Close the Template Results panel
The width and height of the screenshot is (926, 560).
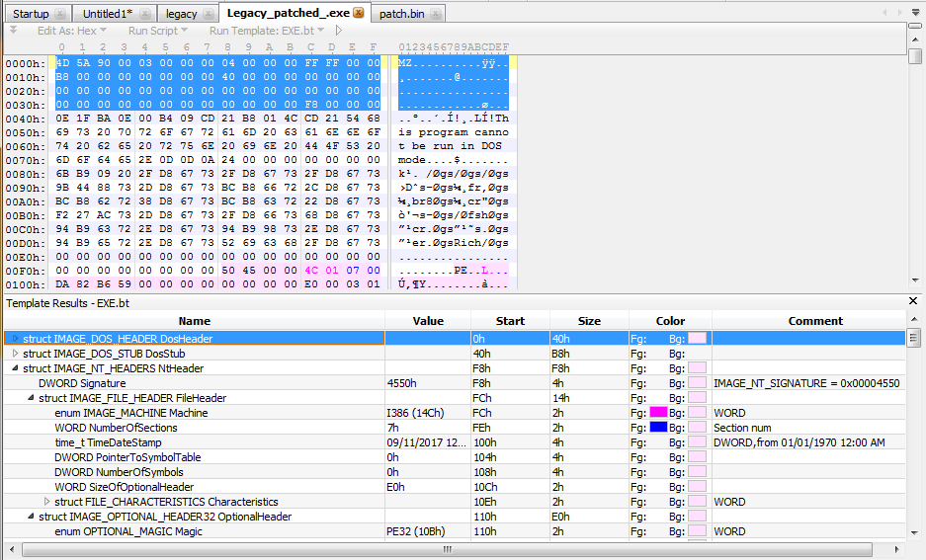pyautogui.click(x=913, y=301)
